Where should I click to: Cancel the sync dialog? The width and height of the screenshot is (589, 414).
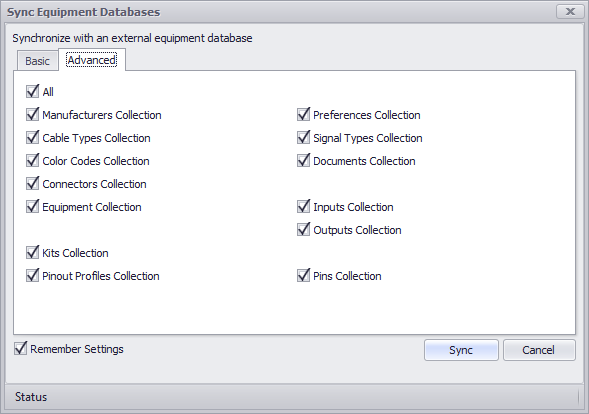tap(539, 350)
